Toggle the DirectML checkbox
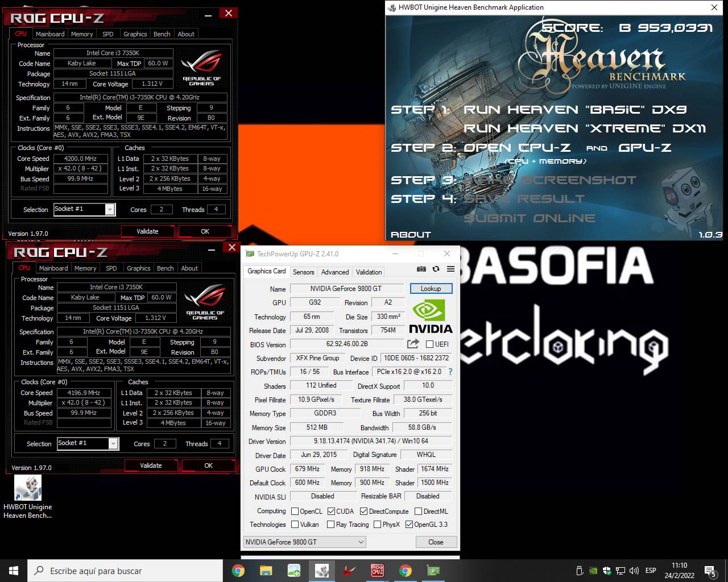 coord(418,511)
